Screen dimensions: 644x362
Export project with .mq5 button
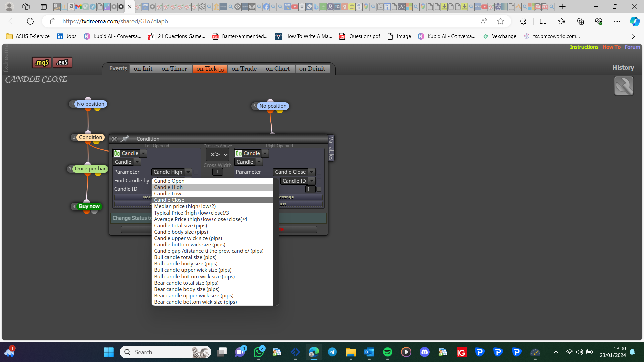coord(42,62)
